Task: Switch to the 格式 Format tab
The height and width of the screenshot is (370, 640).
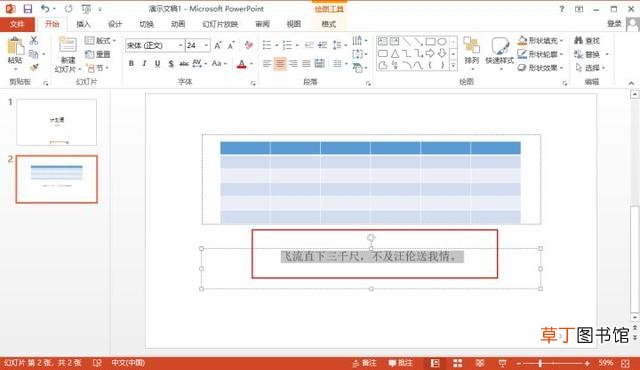Action: click(x=329, y=24)
